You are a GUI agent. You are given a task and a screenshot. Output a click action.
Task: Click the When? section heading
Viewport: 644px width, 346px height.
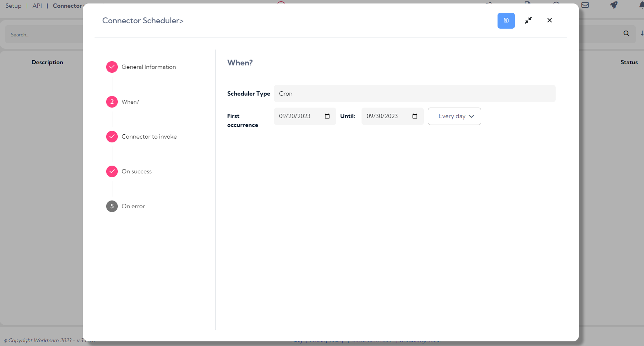click(240, 63)
